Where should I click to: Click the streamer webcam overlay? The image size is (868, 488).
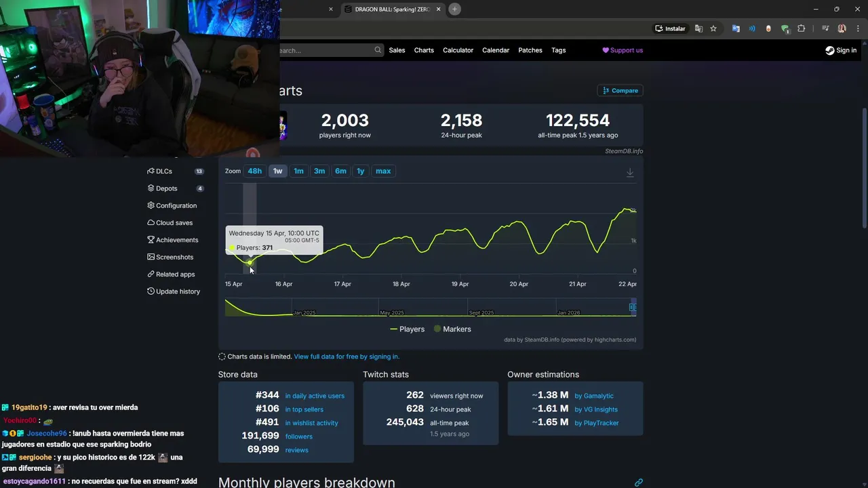point(140,78)
